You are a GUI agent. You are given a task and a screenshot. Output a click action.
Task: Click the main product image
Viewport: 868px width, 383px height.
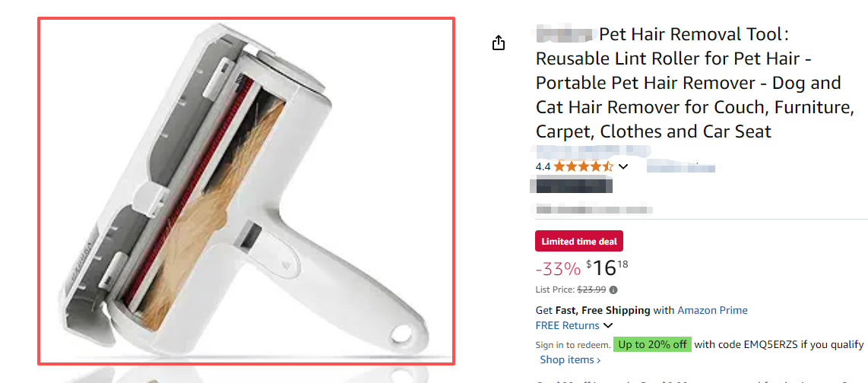(246, 191)
